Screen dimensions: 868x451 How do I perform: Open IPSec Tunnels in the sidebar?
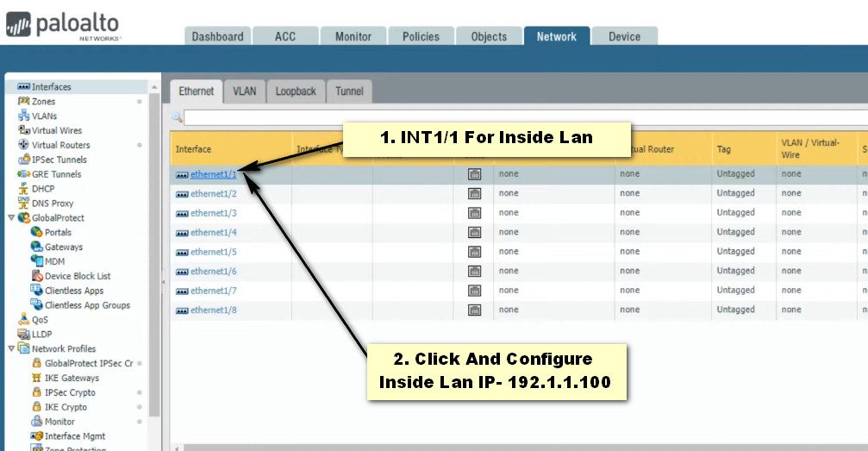click(59, 160)
